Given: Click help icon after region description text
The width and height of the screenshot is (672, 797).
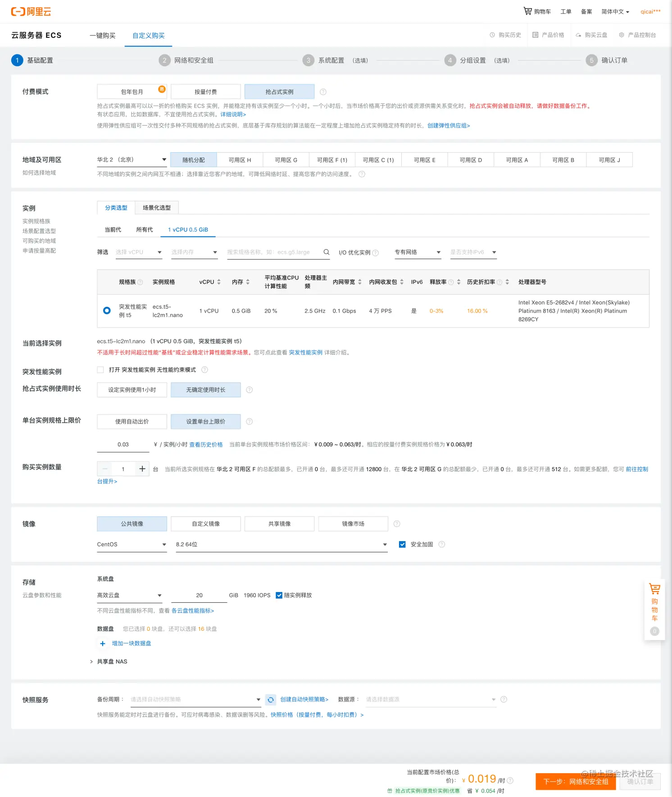Looking at the screenshot, I should point(362,174).
